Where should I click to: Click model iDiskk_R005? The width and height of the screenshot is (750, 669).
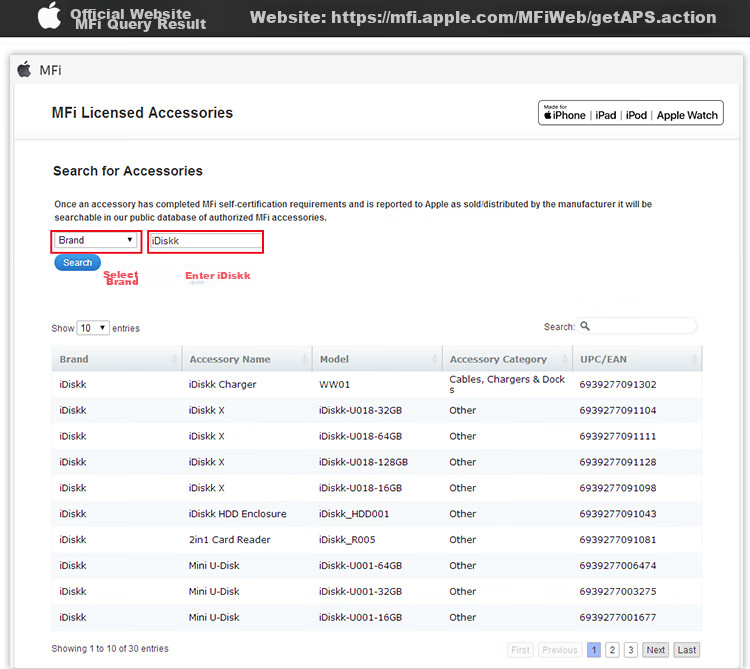[347, 539]
